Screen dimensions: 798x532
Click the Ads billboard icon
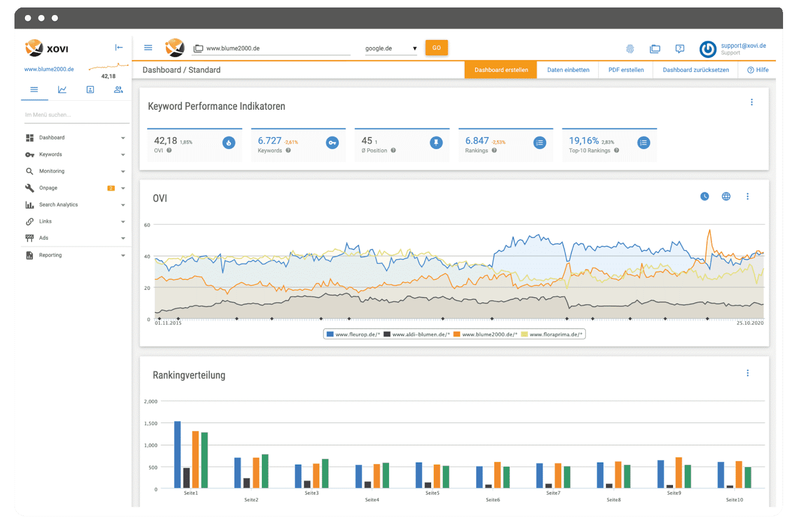[29, 238]
